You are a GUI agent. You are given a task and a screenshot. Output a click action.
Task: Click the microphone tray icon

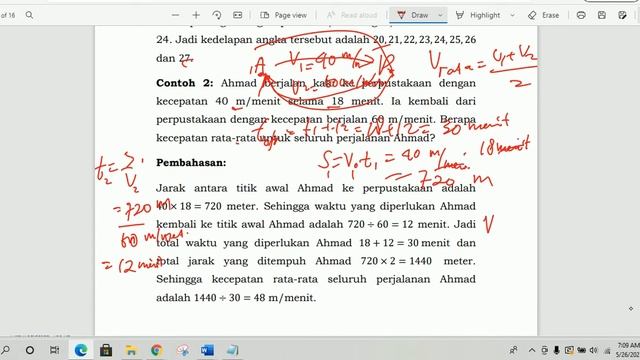557,350
